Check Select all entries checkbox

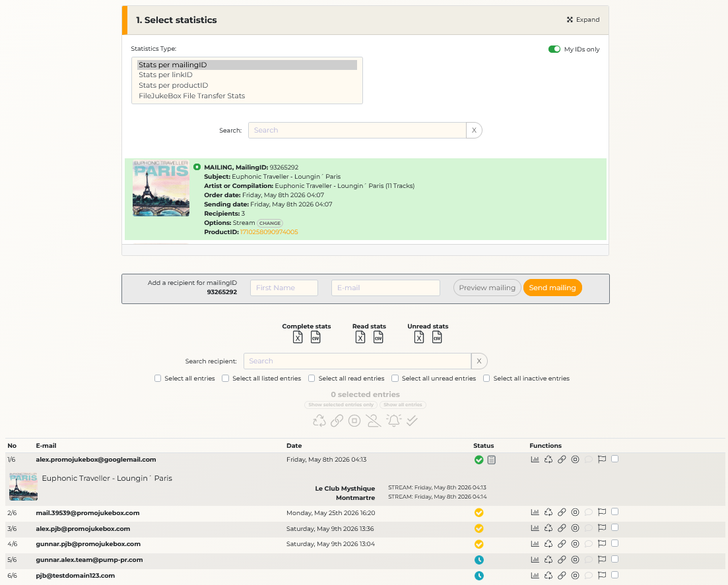[x=158, y=379]
